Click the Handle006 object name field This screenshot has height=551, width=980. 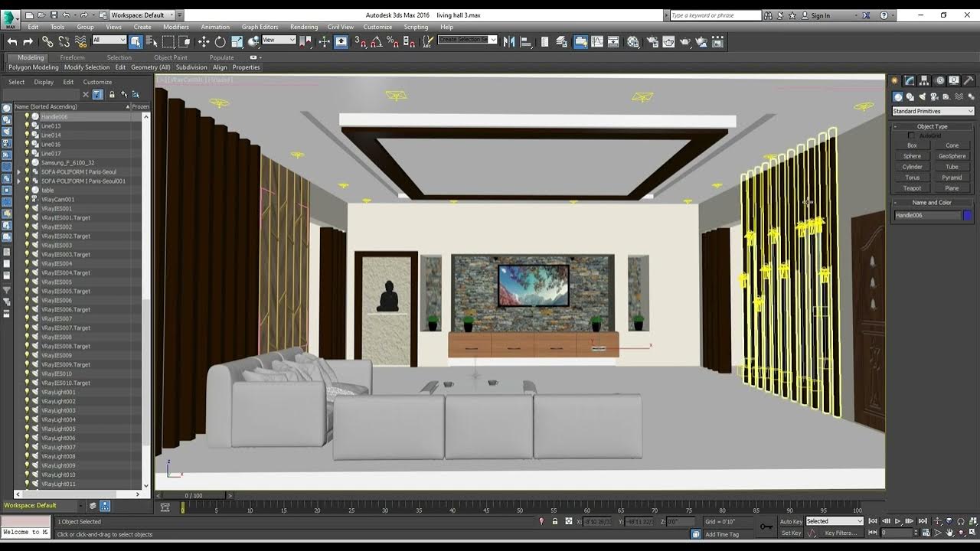926,216
